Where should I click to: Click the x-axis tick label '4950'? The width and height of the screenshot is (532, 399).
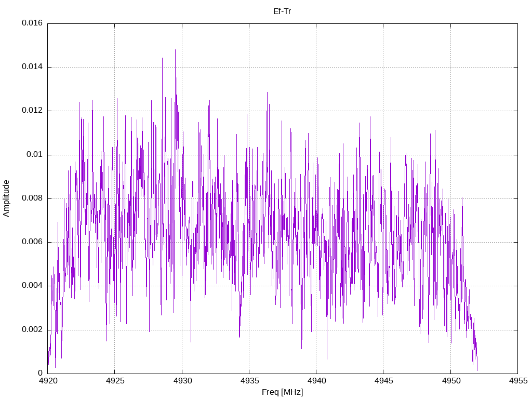pos(450,381)
